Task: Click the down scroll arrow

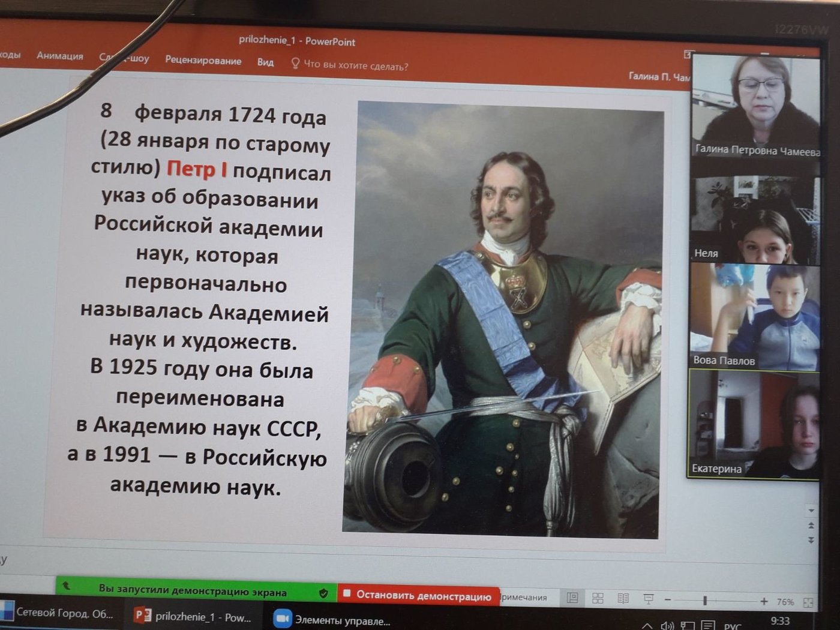Action: pyautogui.click(x=811, y=510)
